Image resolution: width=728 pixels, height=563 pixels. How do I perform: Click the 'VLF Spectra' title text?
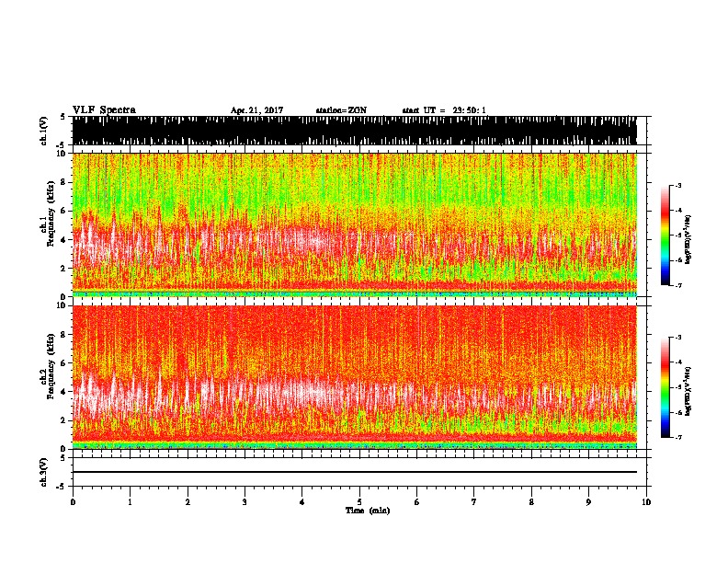click(x=104, y=110)
